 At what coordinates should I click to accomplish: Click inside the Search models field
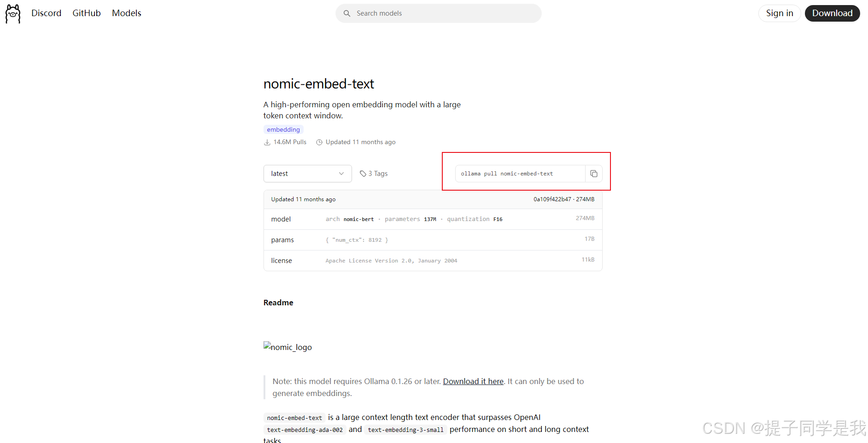click(x=438, y=13)
